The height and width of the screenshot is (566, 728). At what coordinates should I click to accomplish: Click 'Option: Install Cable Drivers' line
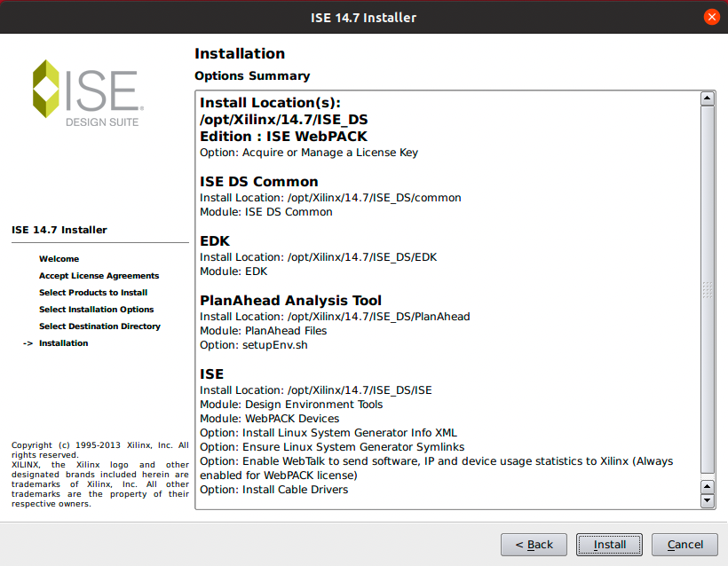pyautogui.click(x=274, y=490)
